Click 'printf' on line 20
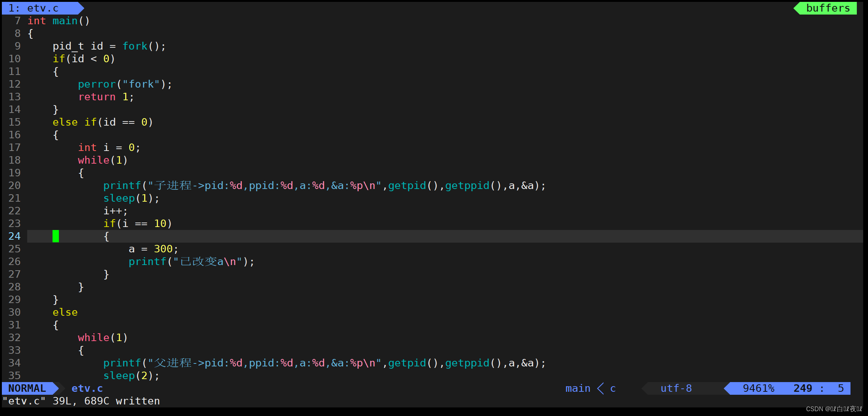The image size is (868, 416). 122,186
